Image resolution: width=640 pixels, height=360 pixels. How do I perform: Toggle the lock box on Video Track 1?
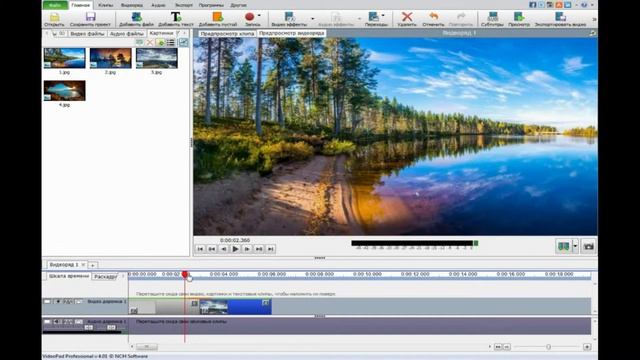47,302
